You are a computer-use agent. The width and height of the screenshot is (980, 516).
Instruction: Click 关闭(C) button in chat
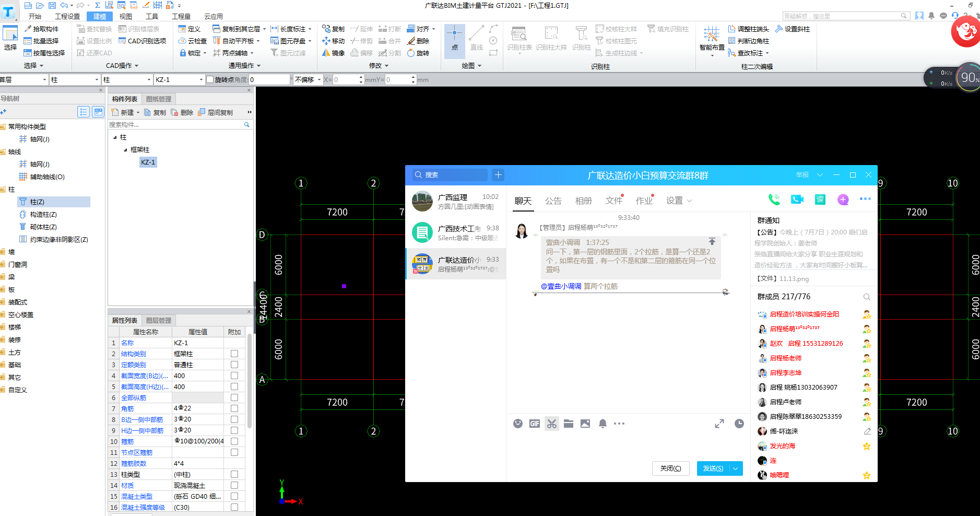coord(671,468)
